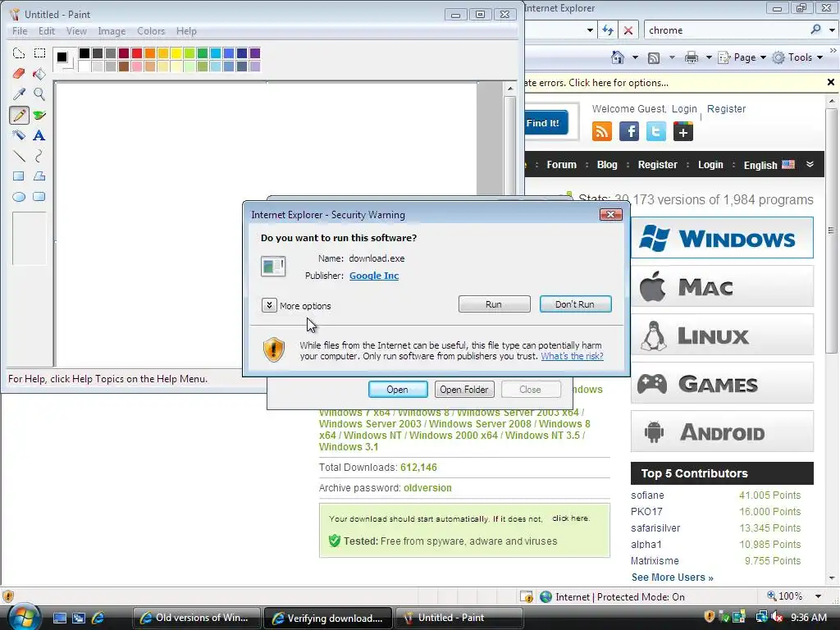This screenshot has width=840, height=630.
Task: Choose the Ellipse tool in Paint
Action: coord(19,197)
